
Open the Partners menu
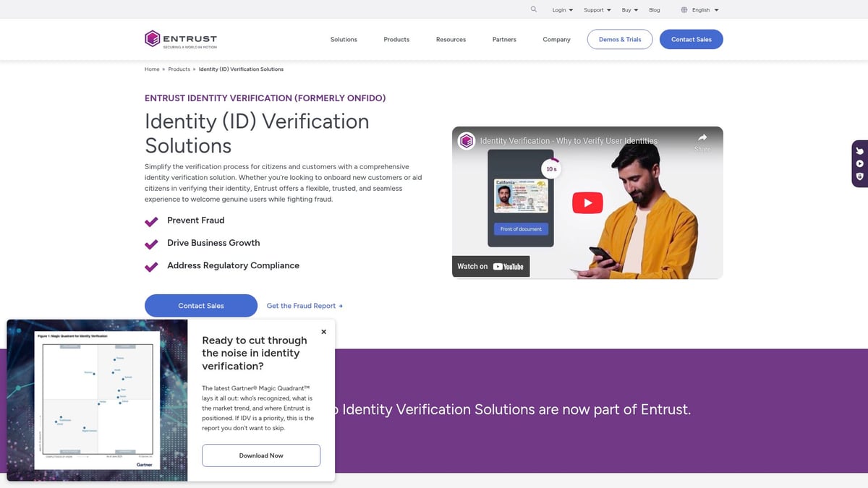[x=504, y=40]
